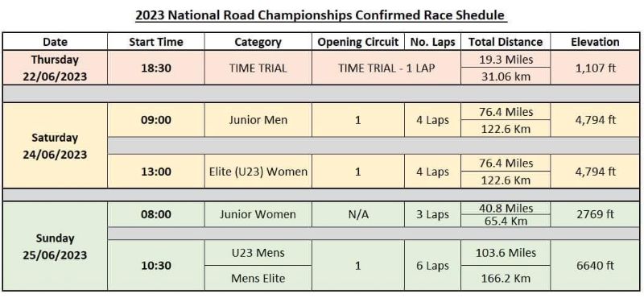Viewport: 644px width, 298px height.
Task: Select the 6640 ft elevation cell
Action: coord(595,266)
